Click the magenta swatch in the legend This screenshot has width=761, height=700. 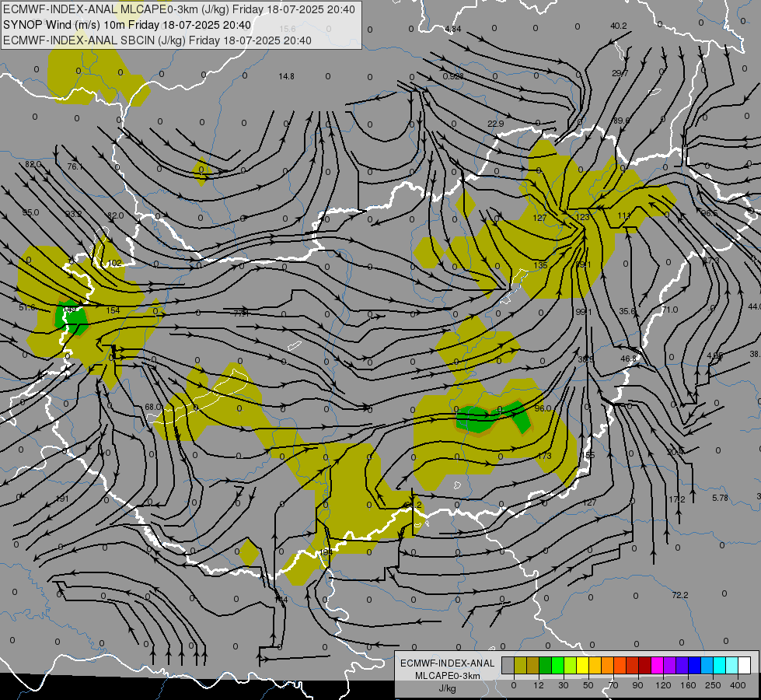pos(657,666)
